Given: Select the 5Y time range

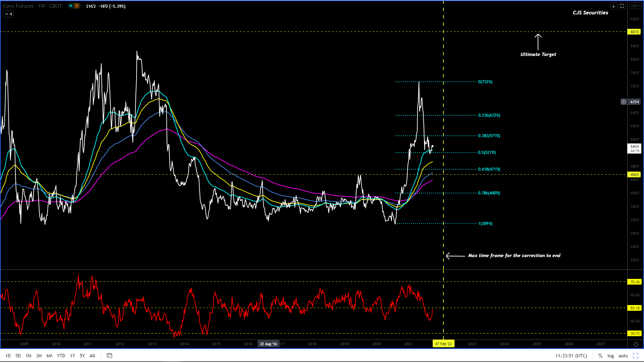Looking at the screenshot, I should (x=82, y=356).
